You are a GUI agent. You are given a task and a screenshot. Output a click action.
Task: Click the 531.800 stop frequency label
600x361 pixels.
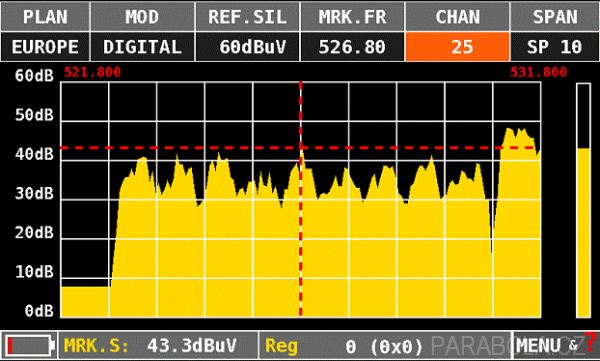pos(538,72)
